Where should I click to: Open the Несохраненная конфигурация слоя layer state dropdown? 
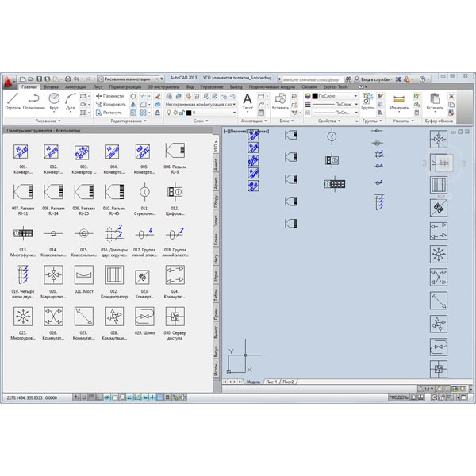201,104
